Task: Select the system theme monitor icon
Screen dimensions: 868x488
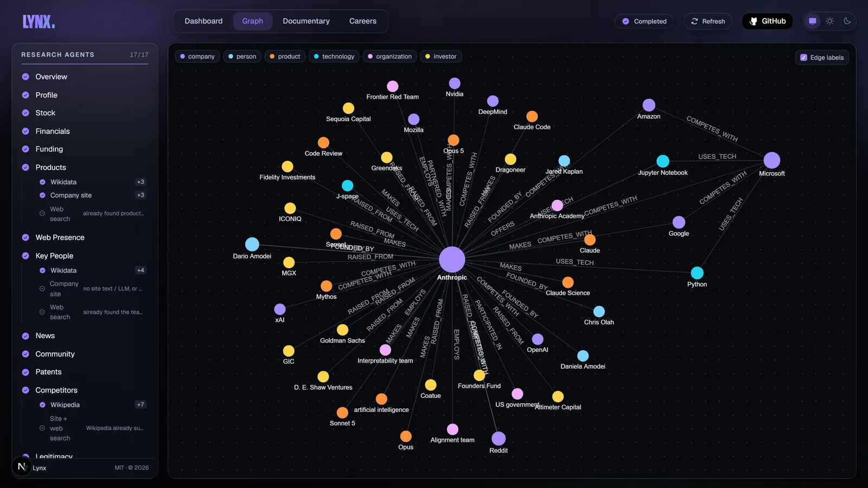Action: coord(812,21)
